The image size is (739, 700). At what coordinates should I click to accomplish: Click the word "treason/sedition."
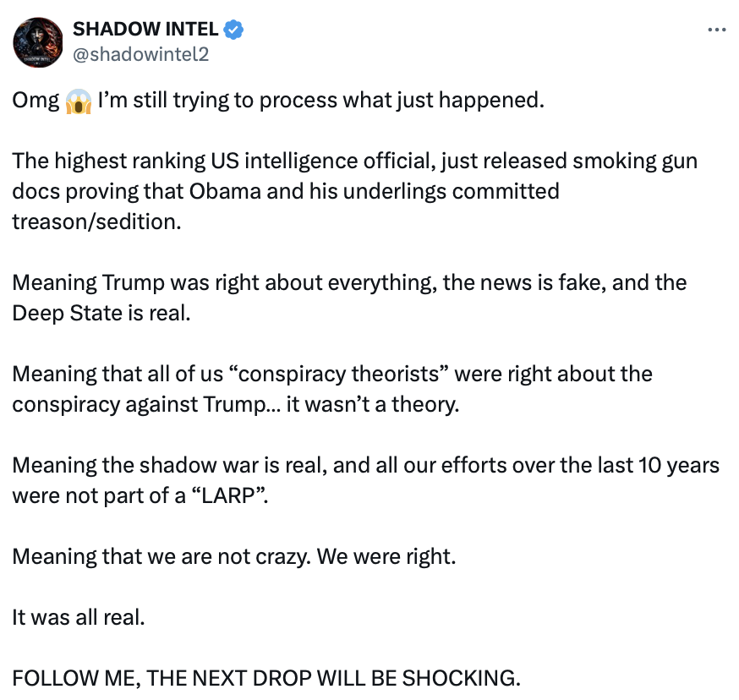96,221
